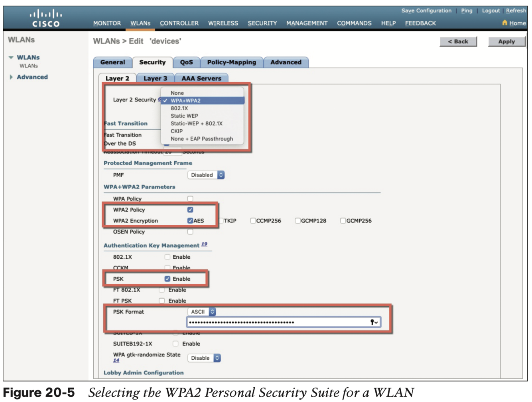Click the Ping link
This screenshot has width=532, height=402.
tap(467, 11)
